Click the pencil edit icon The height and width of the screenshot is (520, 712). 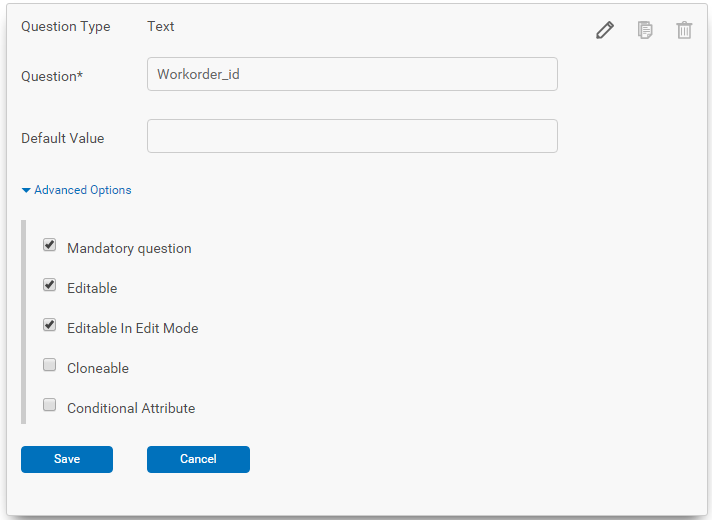(605, 30)
